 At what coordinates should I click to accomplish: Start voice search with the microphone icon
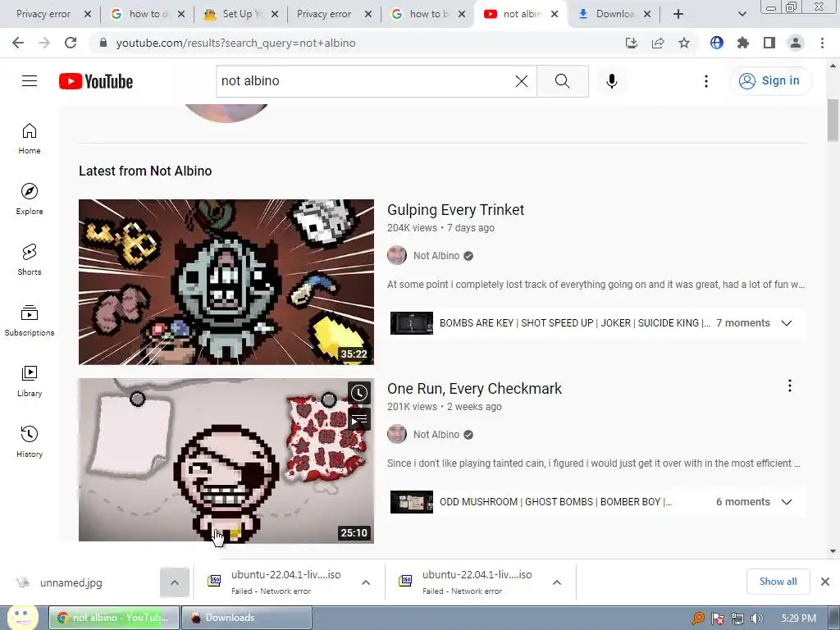click(611, 81)
